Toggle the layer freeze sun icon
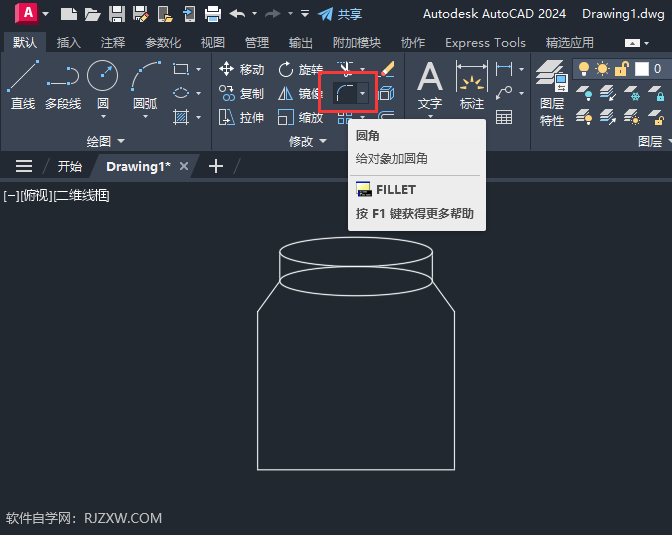This screenshot has width=672, height=535. (x=603, y=69)
